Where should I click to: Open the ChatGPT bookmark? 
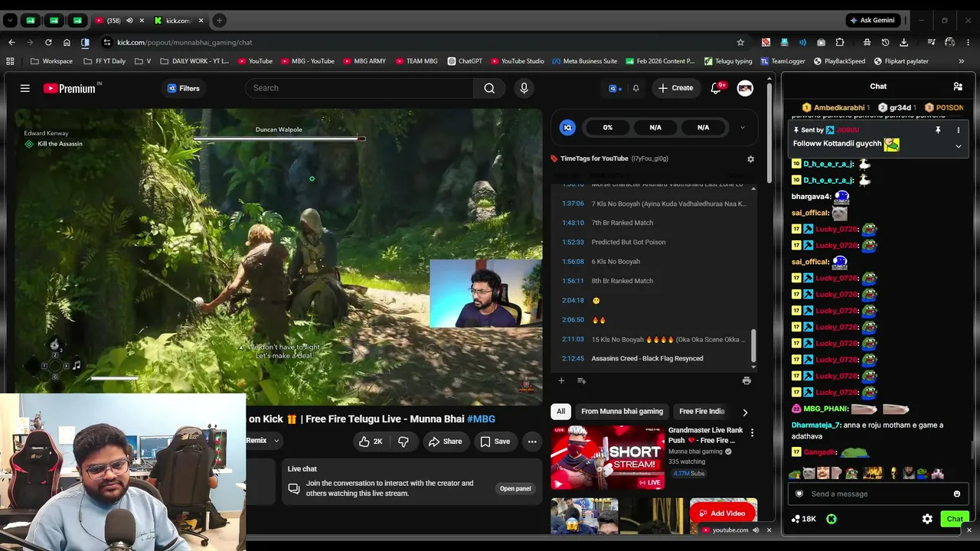click(x=465, y=61)
